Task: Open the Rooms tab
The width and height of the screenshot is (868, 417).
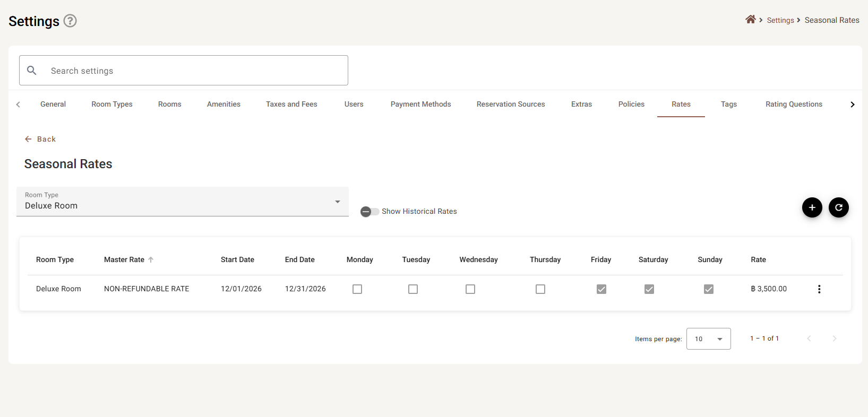Action: click(x=170, y=104)
